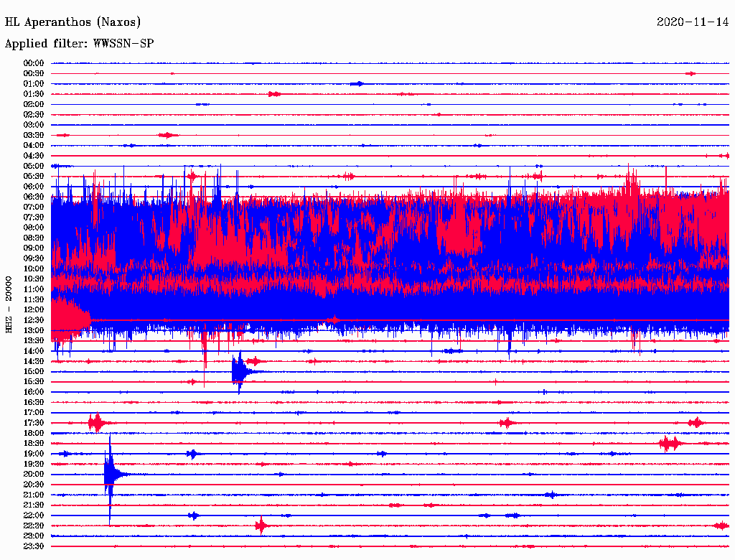Select the 20:00 time label
The image size is (735, 560).
tap(34, 475)
